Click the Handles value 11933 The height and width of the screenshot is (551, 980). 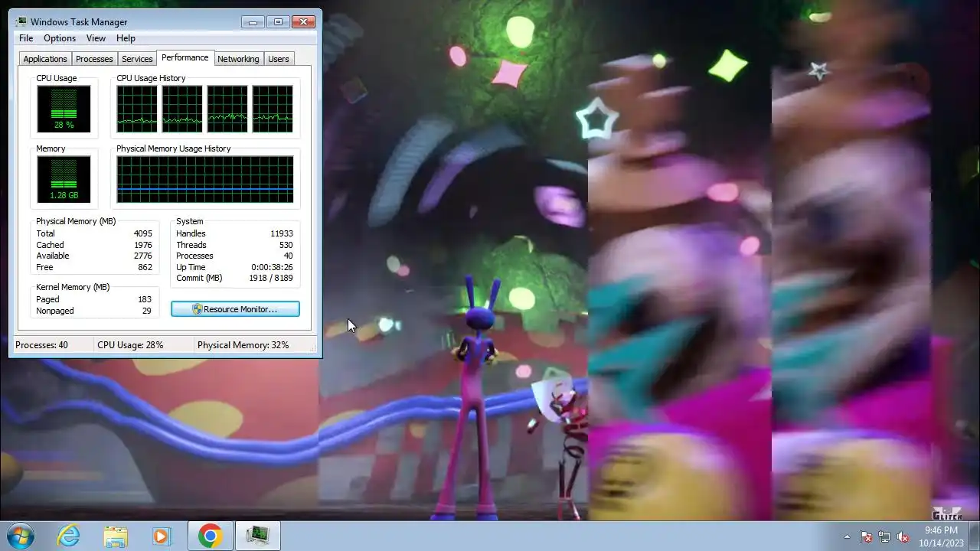[x=281, y=233]
